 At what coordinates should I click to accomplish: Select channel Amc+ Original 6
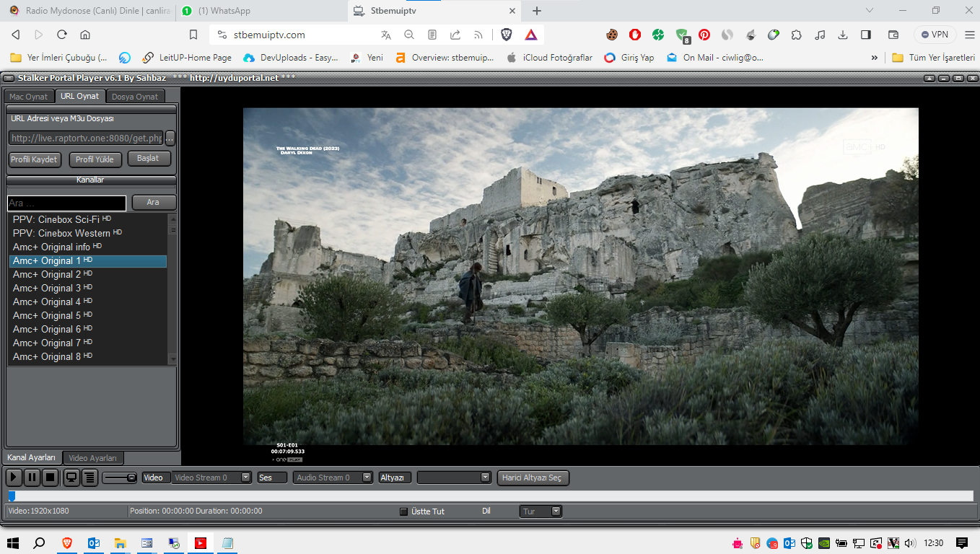coord(88,329)
